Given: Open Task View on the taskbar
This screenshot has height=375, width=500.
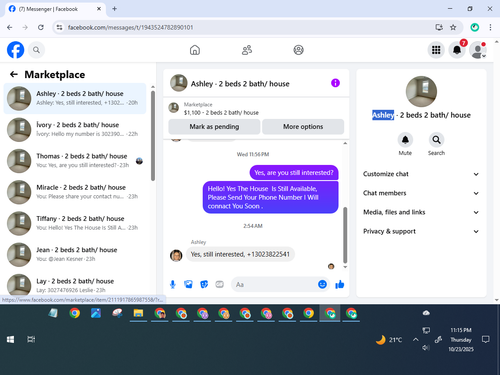Looking at the screenshot, I should click(31, 339).
